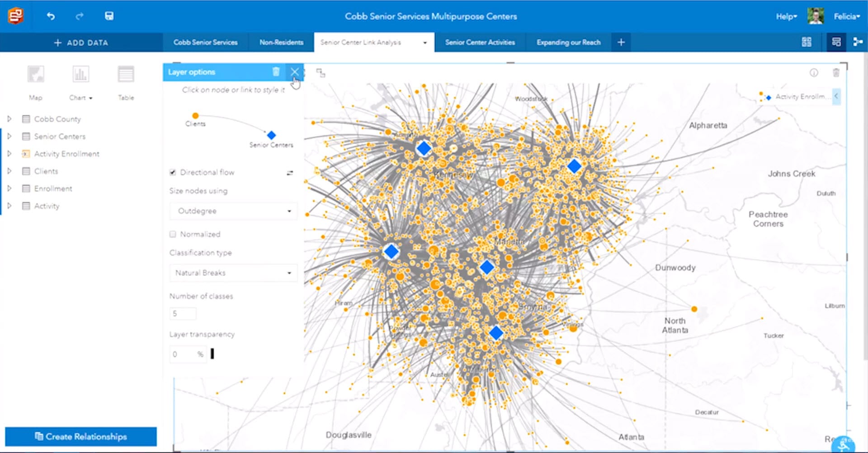Uncheck the Directional flow checkbox

coord(172,172)
